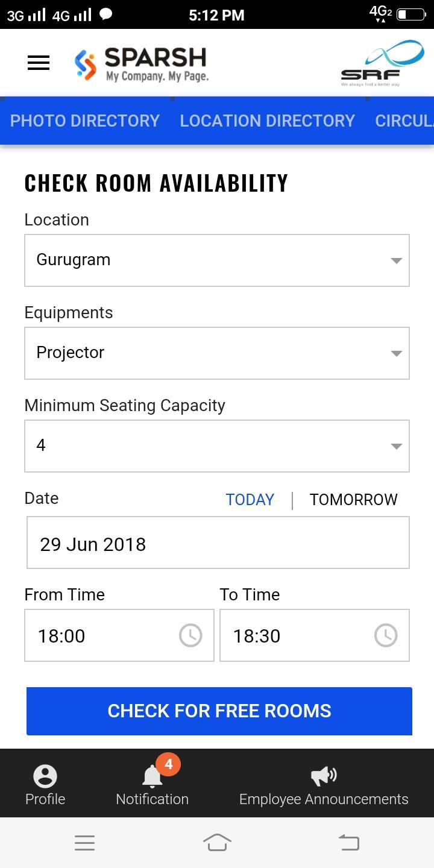Expand the Location dropdown showing Gurugram
Screen dimensions: 434x868
[217, 260]
